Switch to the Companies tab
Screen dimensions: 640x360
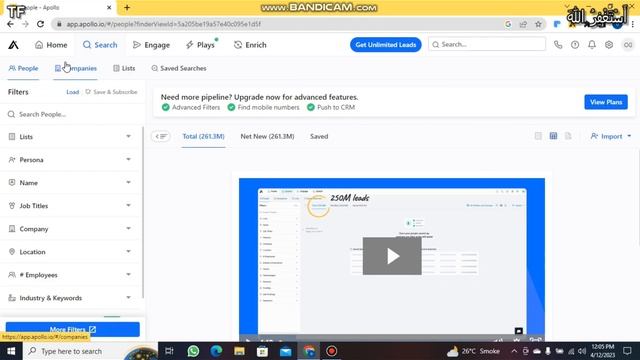pos(76,68)
